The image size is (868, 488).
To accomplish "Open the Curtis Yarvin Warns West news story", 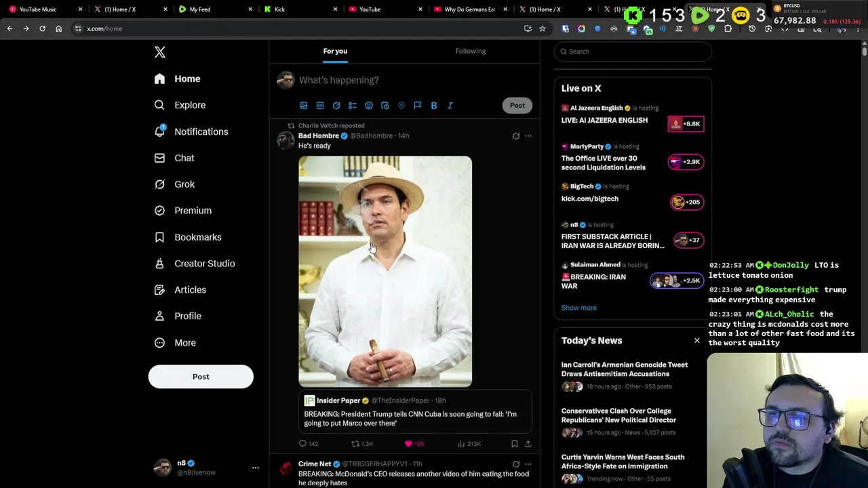I will tap(623, 462).
